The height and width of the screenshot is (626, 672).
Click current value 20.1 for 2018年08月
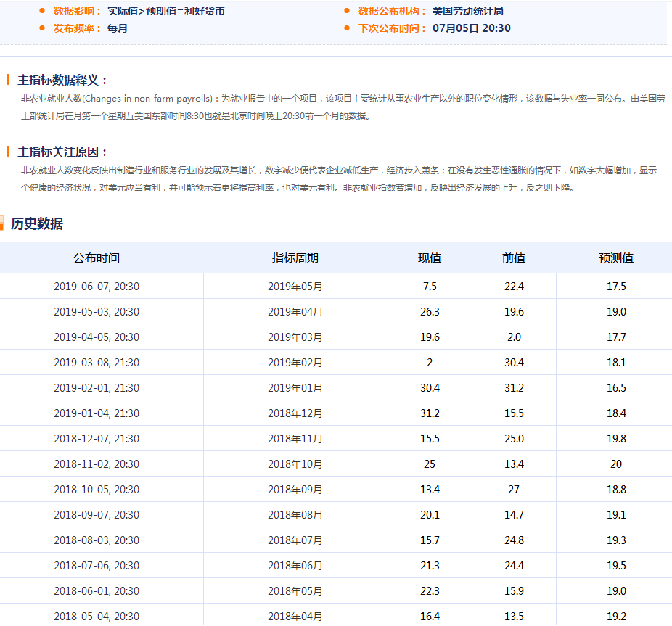point(430,514)
